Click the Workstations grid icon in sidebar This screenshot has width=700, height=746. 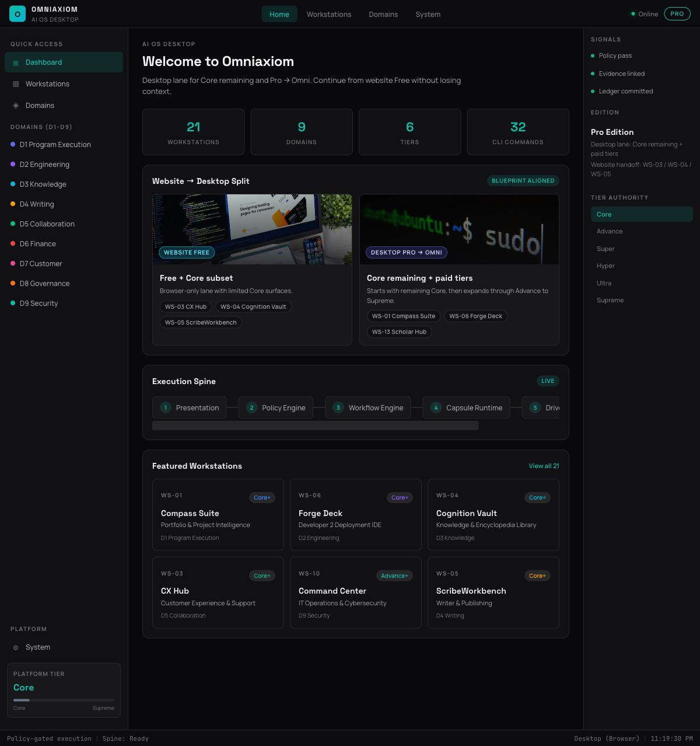[15, 83]
